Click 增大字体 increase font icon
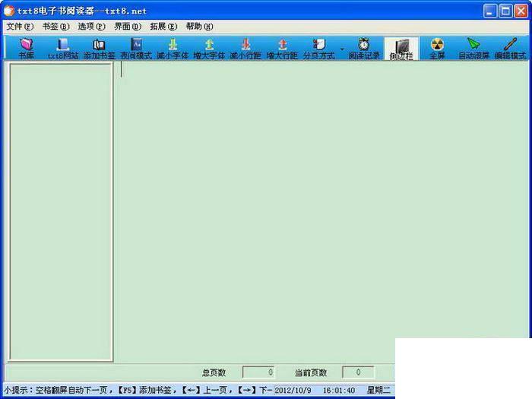The height and width of the screenshot is (399, 532). click(x=209, y=48)
